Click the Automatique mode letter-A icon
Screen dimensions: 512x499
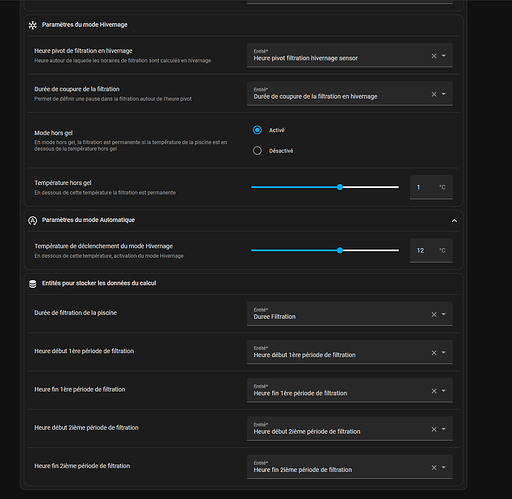32,221
